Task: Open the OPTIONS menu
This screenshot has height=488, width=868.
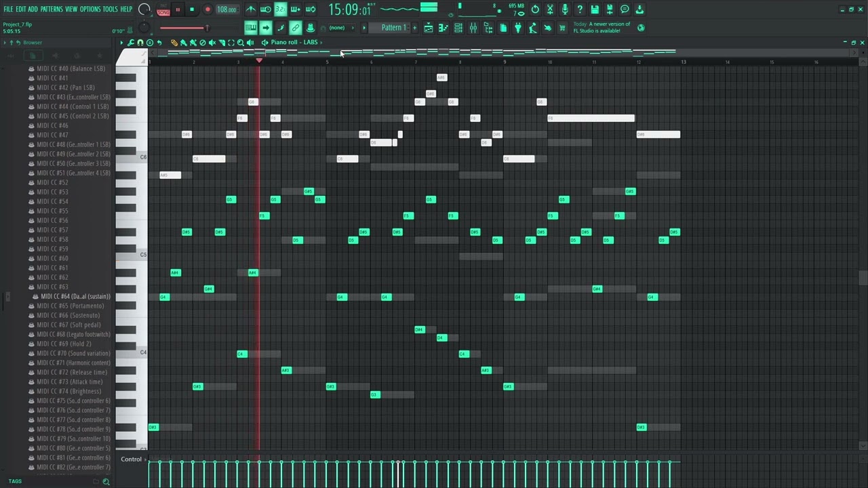Action: coord(90,9)
